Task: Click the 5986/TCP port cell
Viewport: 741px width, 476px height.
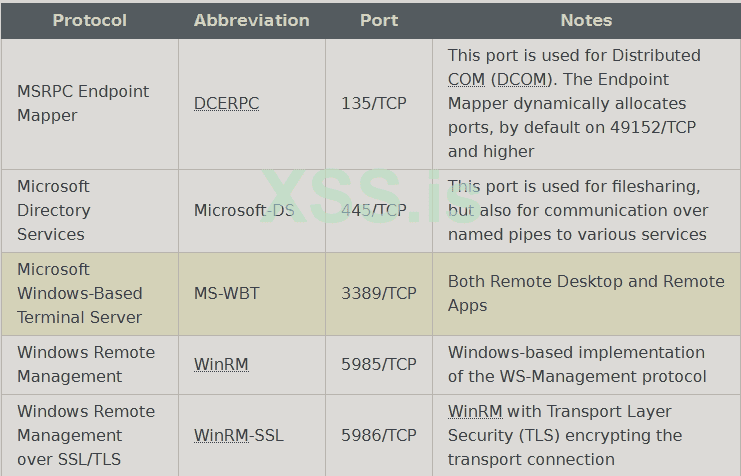Action: click(378, 435)
